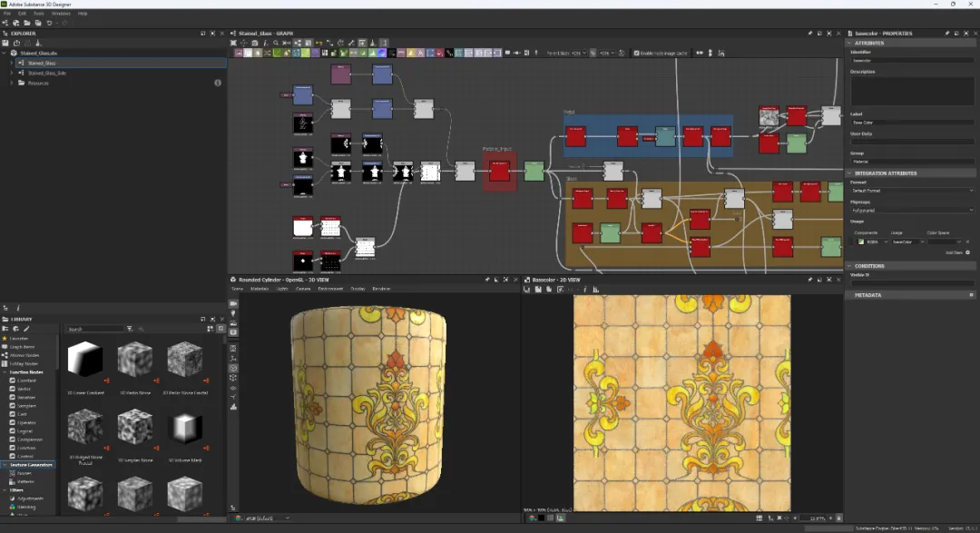Click the save icon in 2D view toolbar

(x=538, y=289)
